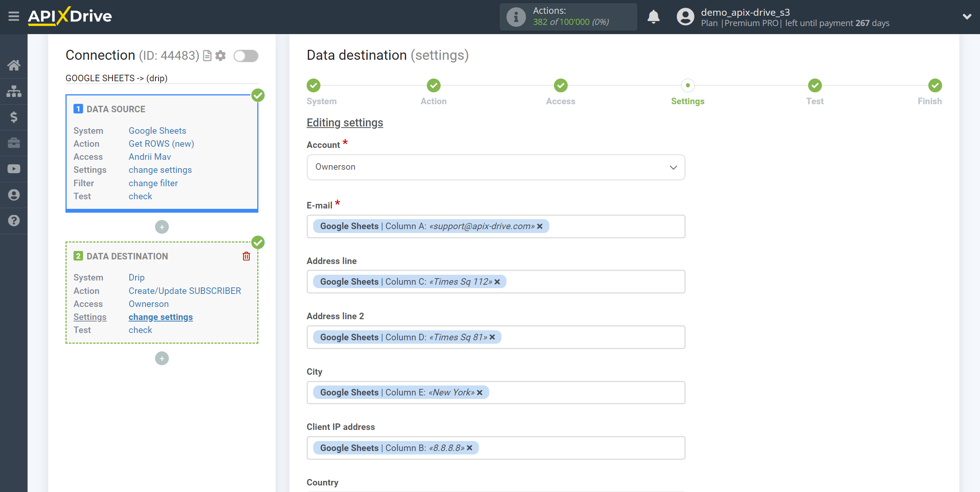Viewport: 980px width, 492px height.
Task: Go to Action step
Action: click(x=434, y=85)
